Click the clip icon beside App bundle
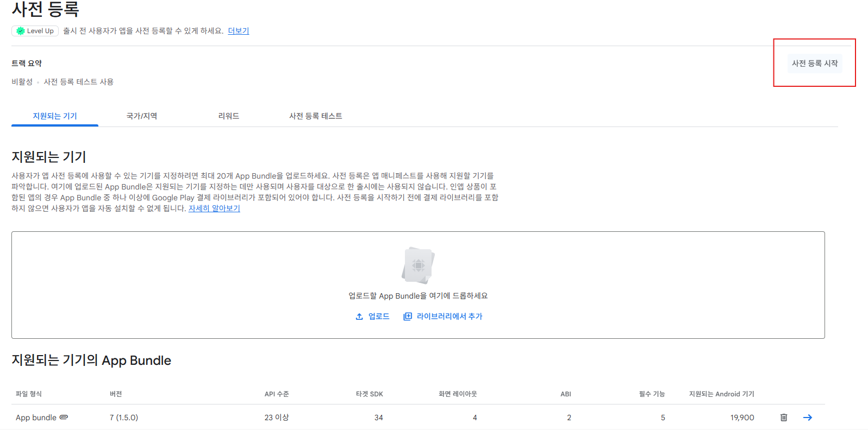Image resolution: width=868 pixels, height=430 pixels. [x=64, y=418]
